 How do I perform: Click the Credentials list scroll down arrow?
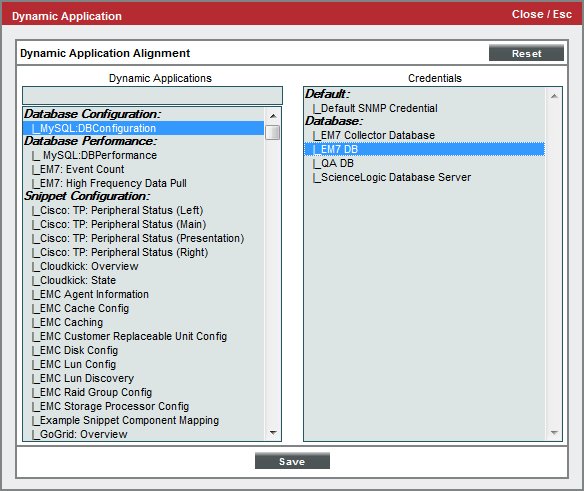(554, 433)
